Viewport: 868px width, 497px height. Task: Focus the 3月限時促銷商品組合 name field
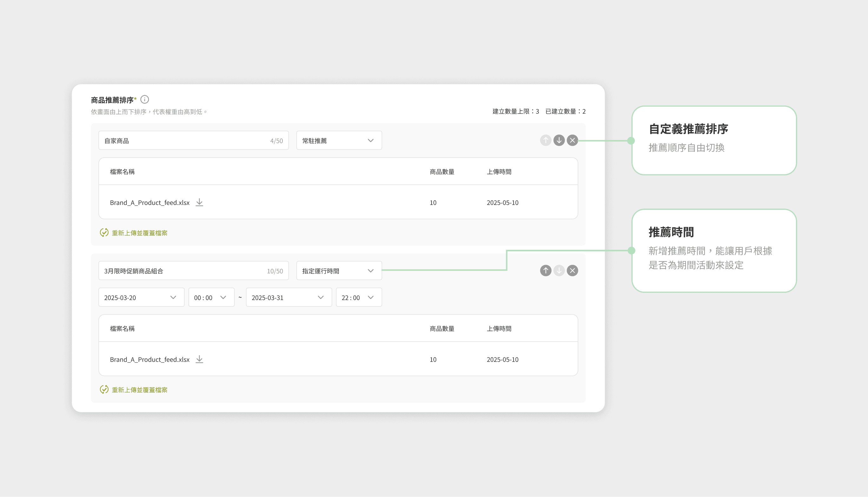pyautogui.click(x=184, y=271)
